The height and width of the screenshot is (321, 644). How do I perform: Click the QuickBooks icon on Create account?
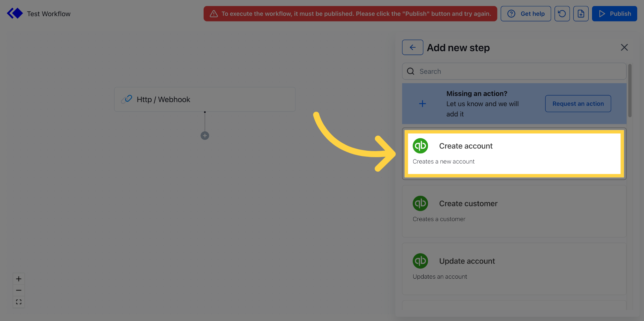pos(420,146)
